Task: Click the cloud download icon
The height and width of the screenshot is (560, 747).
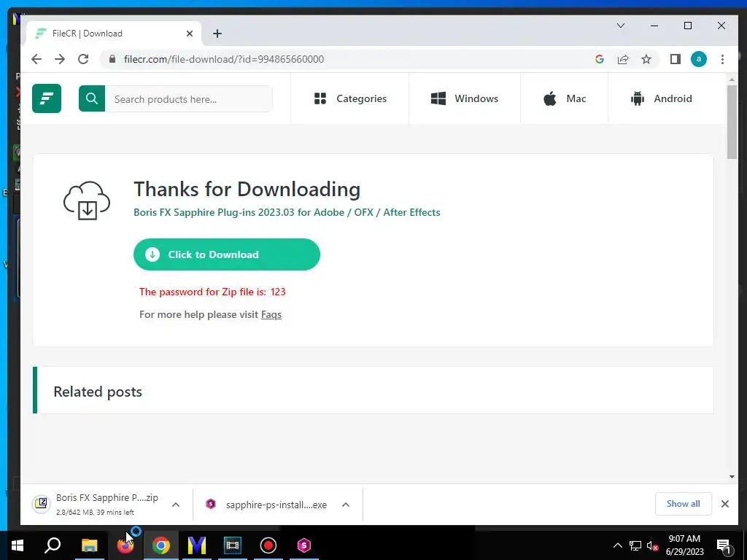Action: [87, 201]
